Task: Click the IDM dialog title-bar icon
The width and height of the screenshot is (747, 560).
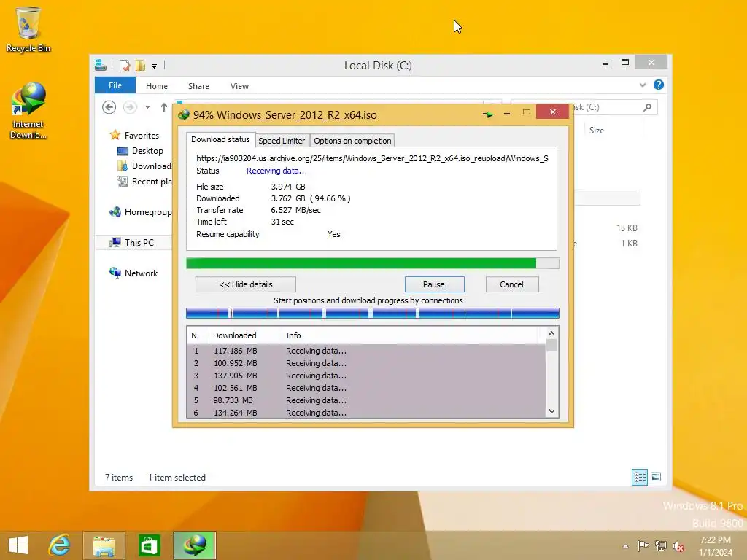Action: 183,114
